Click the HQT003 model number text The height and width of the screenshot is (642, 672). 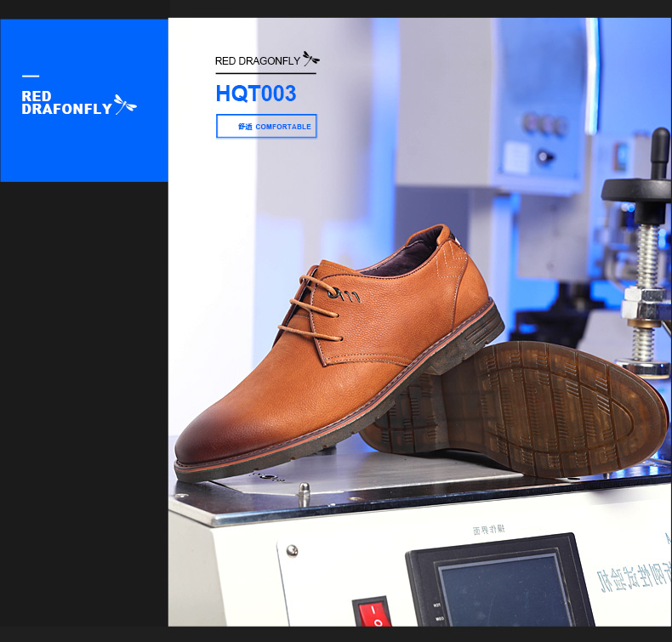pyautogui.click(x=255, y=93)
